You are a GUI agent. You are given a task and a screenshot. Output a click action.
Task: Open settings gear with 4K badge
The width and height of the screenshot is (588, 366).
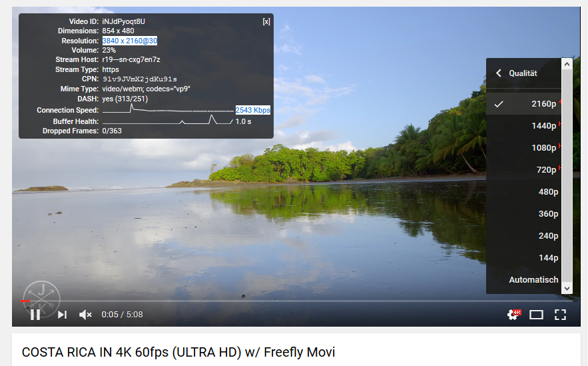513,315
